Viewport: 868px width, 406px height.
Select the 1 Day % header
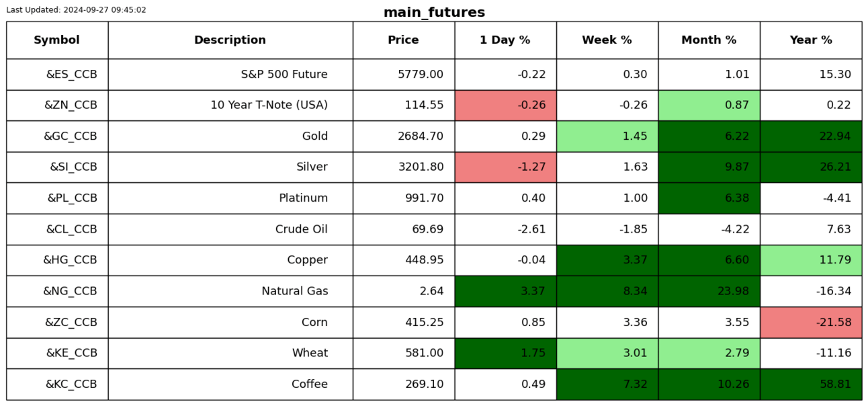point(505,40)
